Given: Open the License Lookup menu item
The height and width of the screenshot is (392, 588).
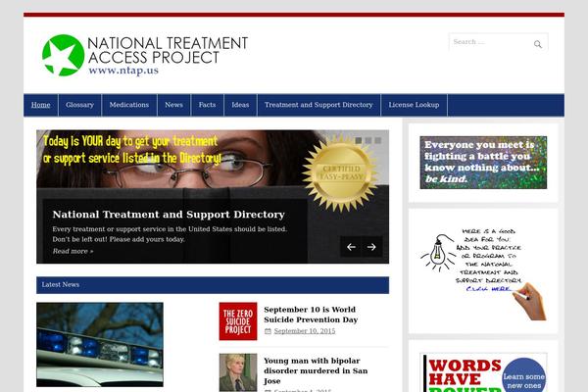Looking at the screenshot, I should pyautogui.click(x=414, y=105).
